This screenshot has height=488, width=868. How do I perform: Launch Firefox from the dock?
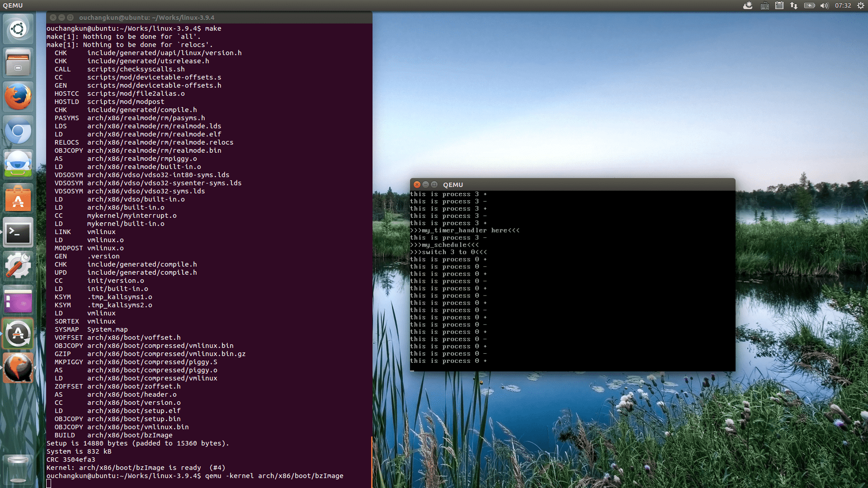click(x=18, y=97)
